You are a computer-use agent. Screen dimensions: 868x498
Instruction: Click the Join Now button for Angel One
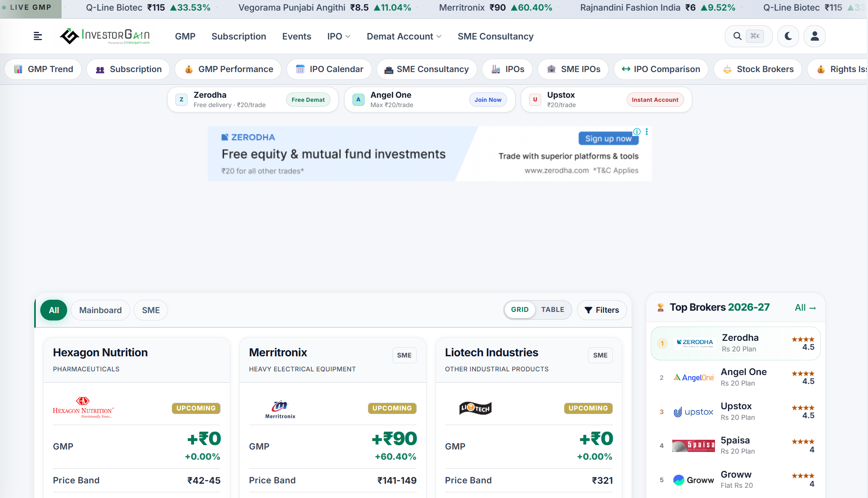pyautogui.click(x=488, y=100)
